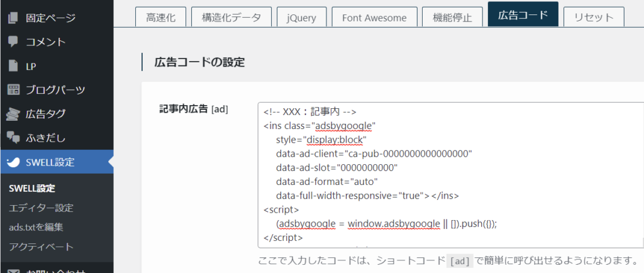Select the highlighted SWELL設定 top-level menu
Screen dimensions: 644x273
(x=57, y=162)
